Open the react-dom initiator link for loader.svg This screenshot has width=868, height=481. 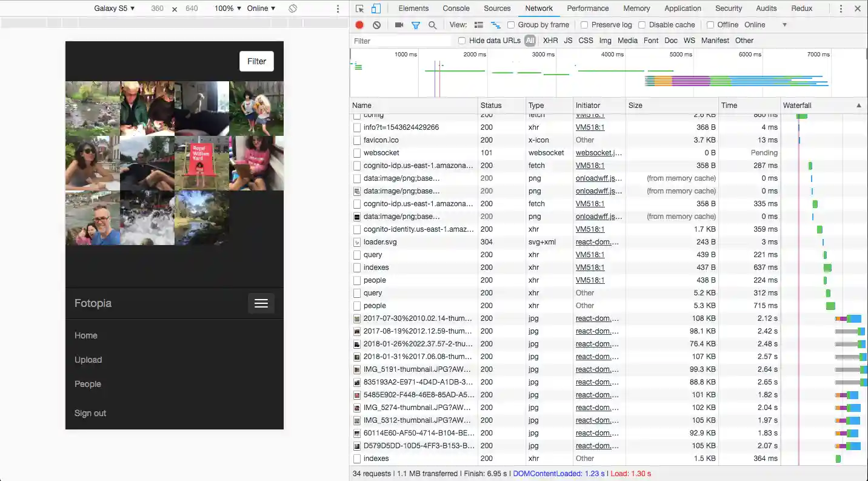click(597, 241)
